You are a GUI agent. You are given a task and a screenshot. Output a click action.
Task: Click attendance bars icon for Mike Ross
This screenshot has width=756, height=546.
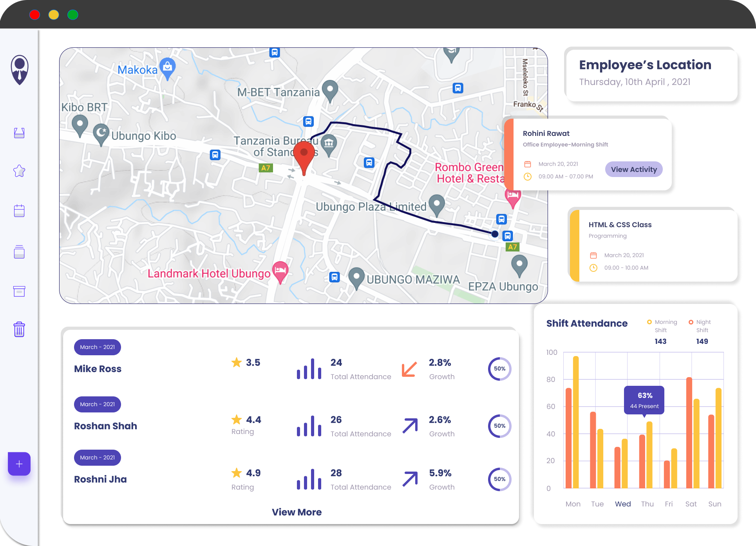(309, 369)
